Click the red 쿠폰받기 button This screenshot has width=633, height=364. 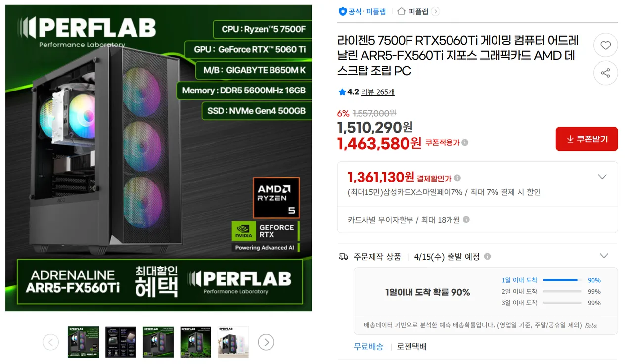click(587, 139)
